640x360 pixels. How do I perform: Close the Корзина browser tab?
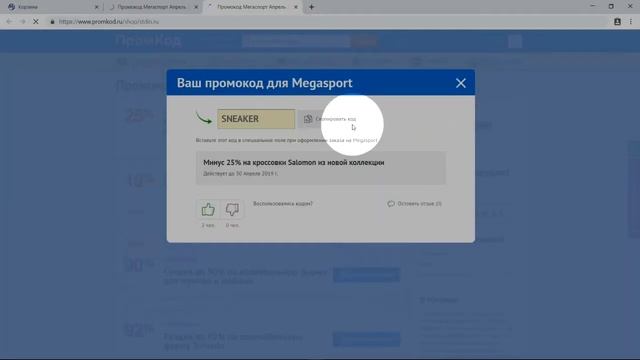96,7
